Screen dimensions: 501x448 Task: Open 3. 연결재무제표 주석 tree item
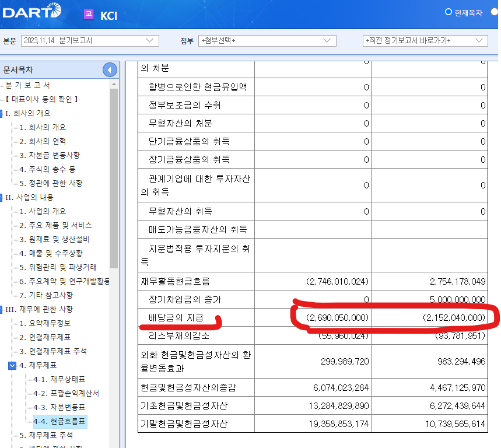pos(53,351)
